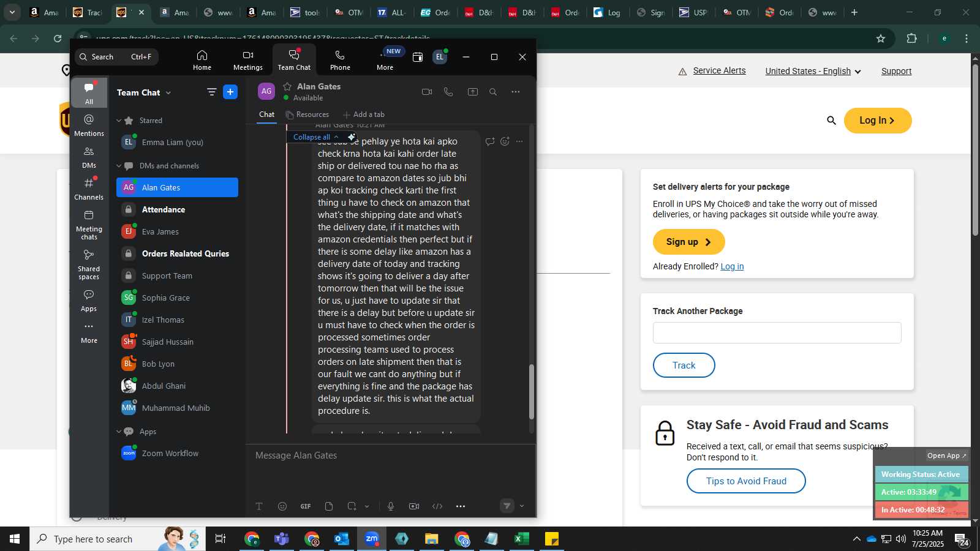Image resolution: width=980 pixels, height=551 pixels.
Task: Click the filter chats icon beside Team Chat
Action: tap(211, 92)
